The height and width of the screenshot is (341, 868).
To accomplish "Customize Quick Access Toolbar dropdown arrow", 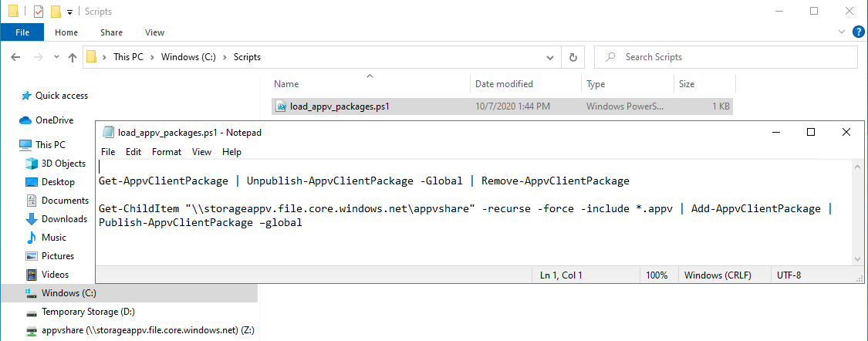I will (69, 12).
